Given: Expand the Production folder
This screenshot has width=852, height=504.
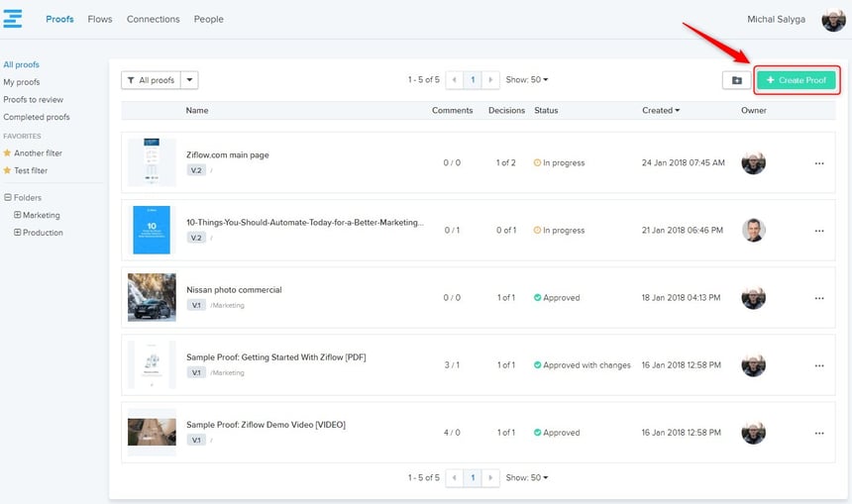Looking at the screenshot, I should pyautogui.click(x=17, y=233).
